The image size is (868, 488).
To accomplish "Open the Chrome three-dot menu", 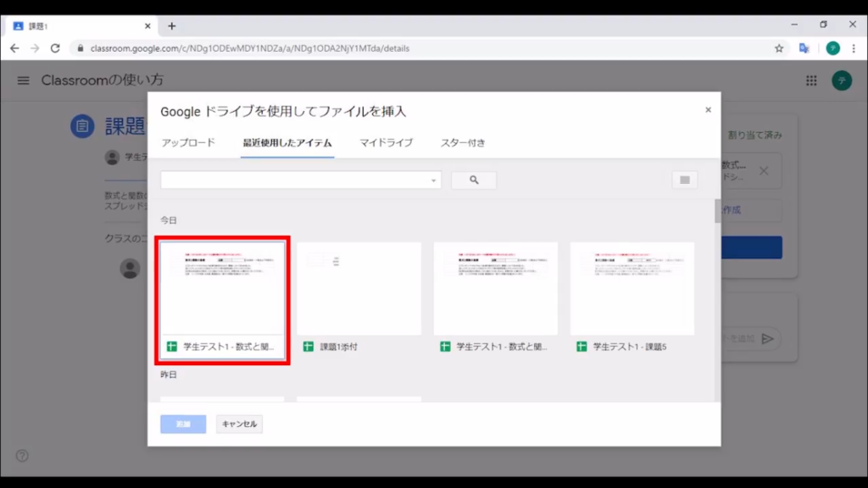I will 854,48.
